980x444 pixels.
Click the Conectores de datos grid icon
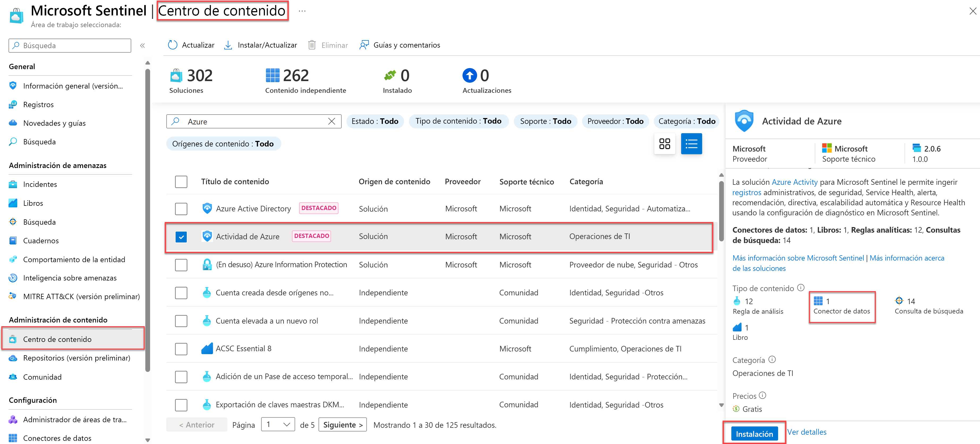tap(13, 438)
